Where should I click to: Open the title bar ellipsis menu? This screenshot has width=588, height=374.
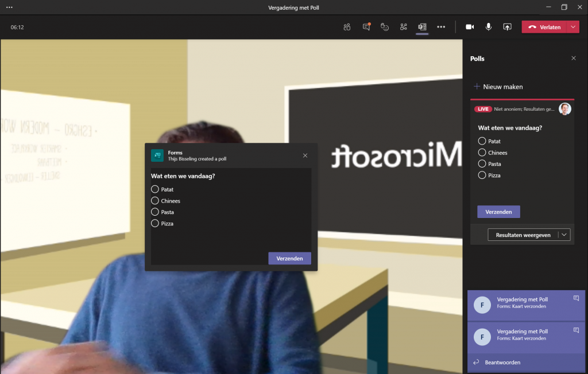(x=9, y=7)
